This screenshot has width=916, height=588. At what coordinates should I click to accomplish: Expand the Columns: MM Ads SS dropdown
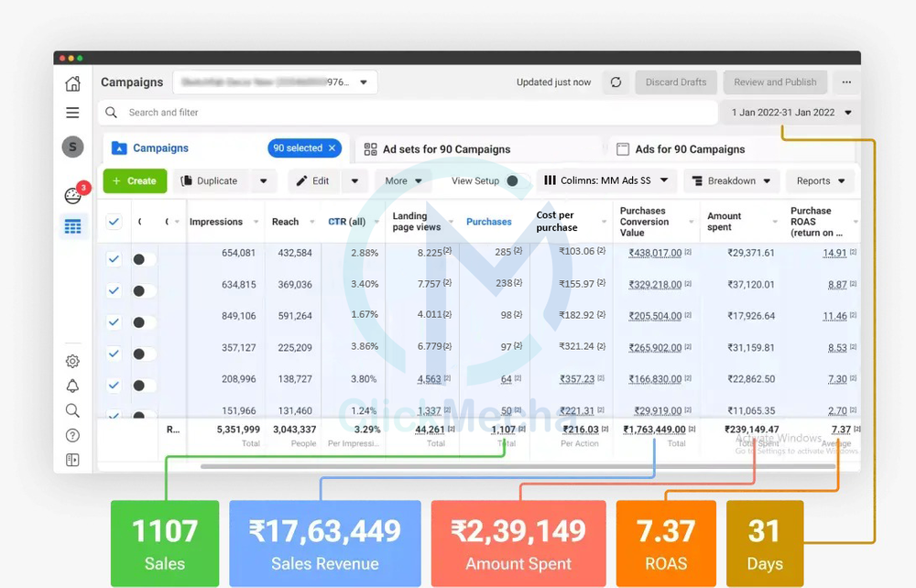[606, 181]
